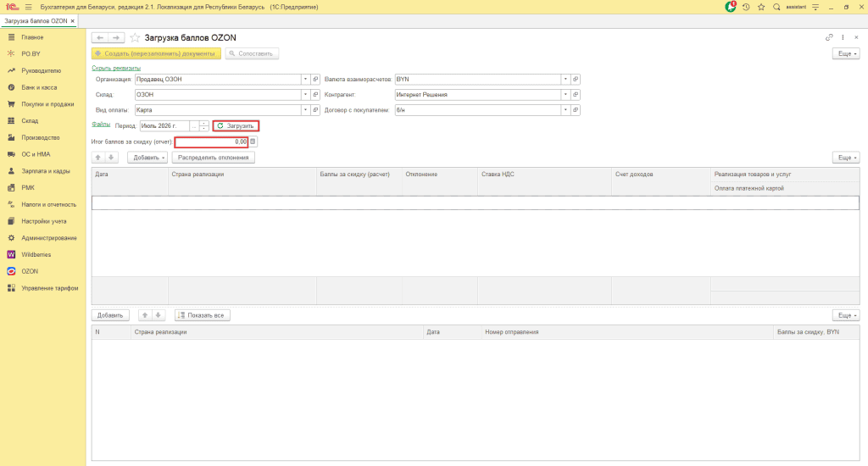Screen dimensions: 868x466
Task: Click Сопоставить button
Action: pos(252,53)
